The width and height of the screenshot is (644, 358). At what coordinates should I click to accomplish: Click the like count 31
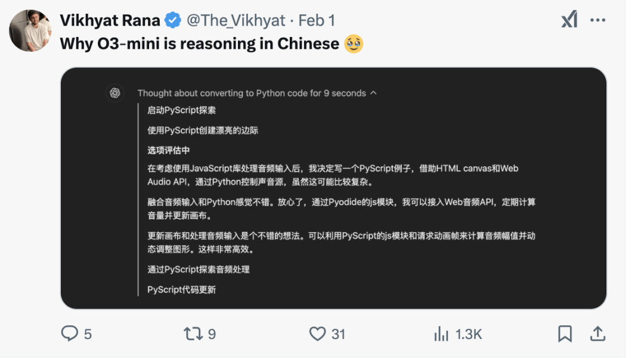(x=339, y=334)
